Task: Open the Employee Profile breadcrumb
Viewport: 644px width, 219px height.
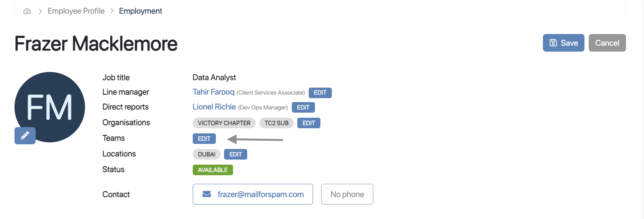Action: 76,11
